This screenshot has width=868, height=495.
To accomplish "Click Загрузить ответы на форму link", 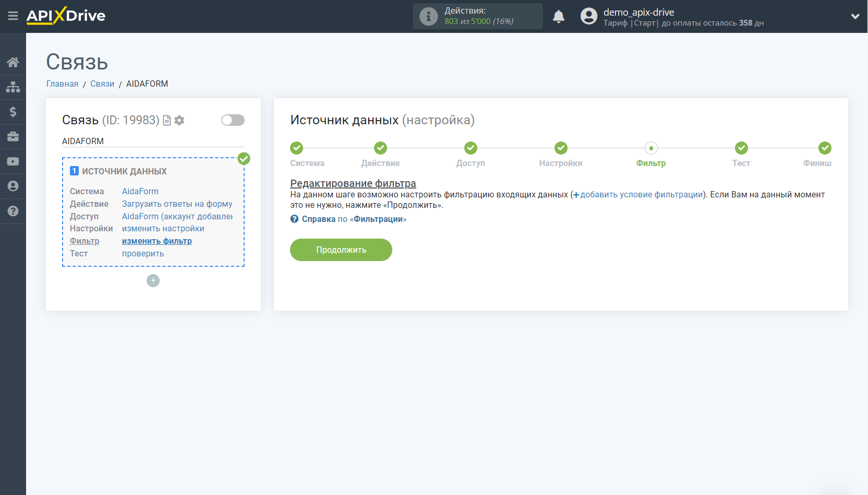I will (177, 204).
